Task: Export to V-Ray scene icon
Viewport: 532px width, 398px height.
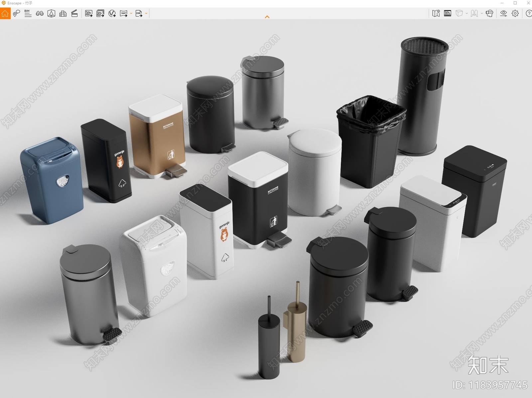Action: coord(112,13)
